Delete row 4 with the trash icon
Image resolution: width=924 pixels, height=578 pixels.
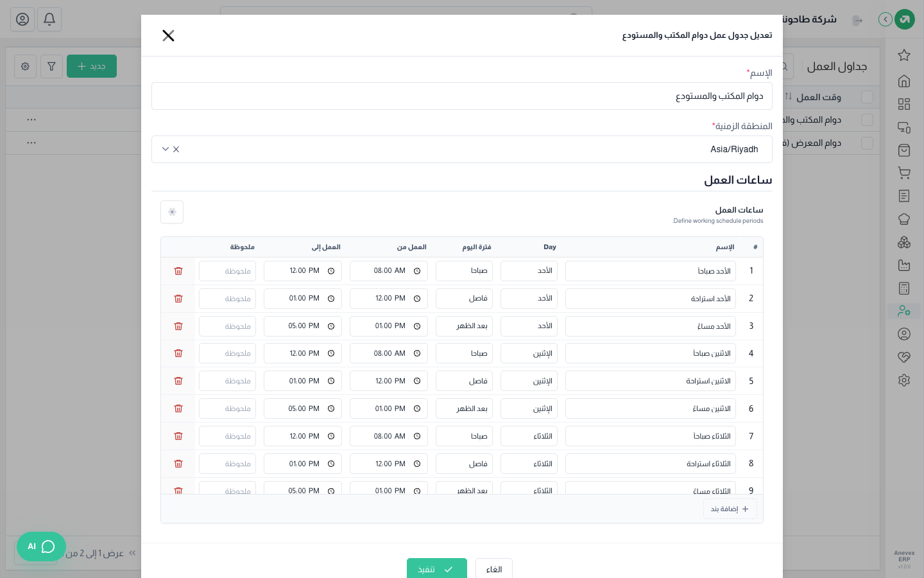(178, 353)
